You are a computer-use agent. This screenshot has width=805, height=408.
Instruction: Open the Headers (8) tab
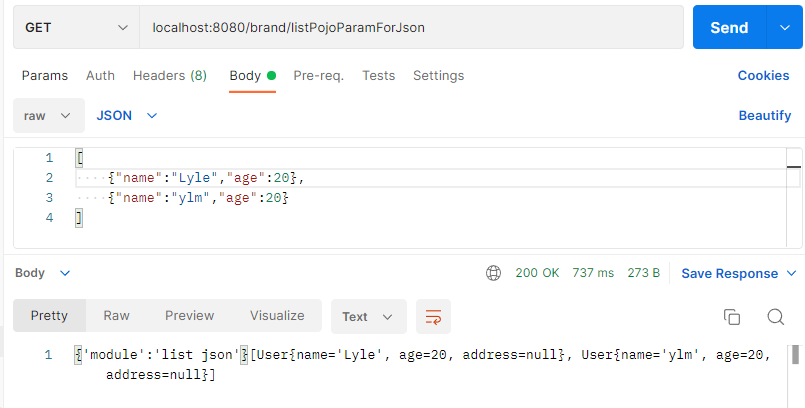tap(170, 75)
